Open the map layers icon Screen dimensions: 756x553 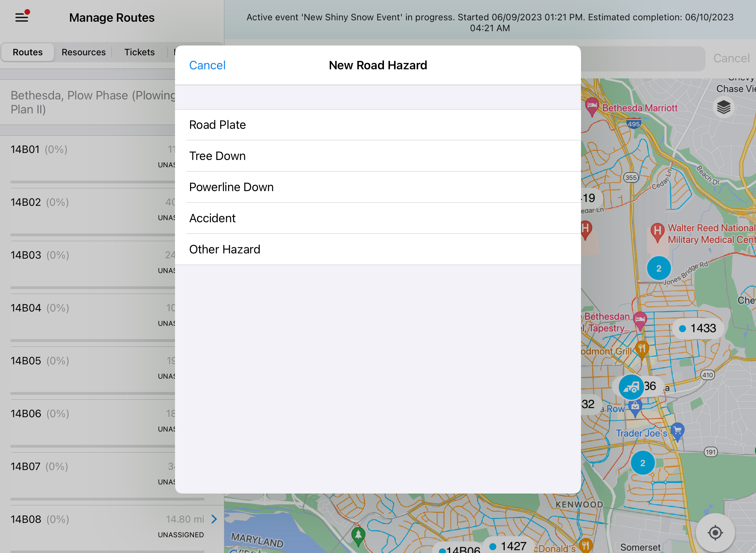tap(723, 107)
